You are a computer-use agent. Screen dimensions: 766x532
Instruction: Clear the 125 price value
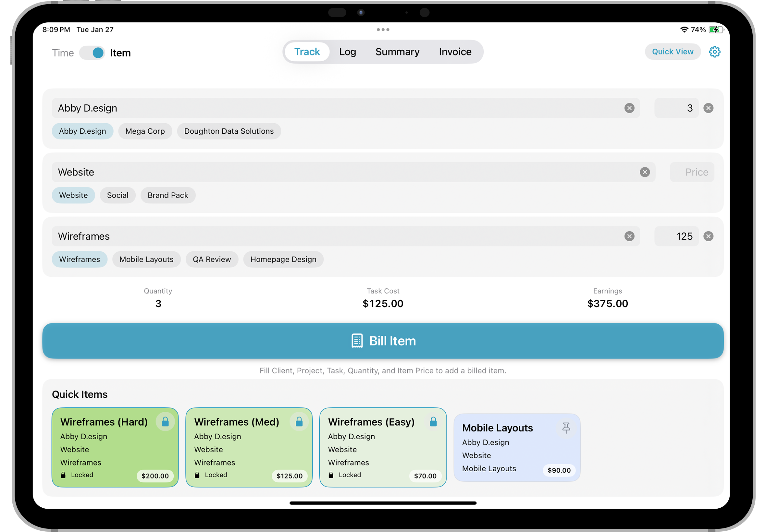click(708, 236)
